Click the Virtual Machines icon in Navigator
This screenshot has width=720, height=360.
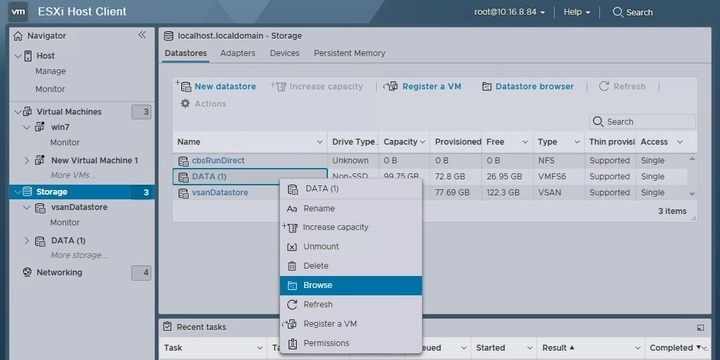[28, 112]
